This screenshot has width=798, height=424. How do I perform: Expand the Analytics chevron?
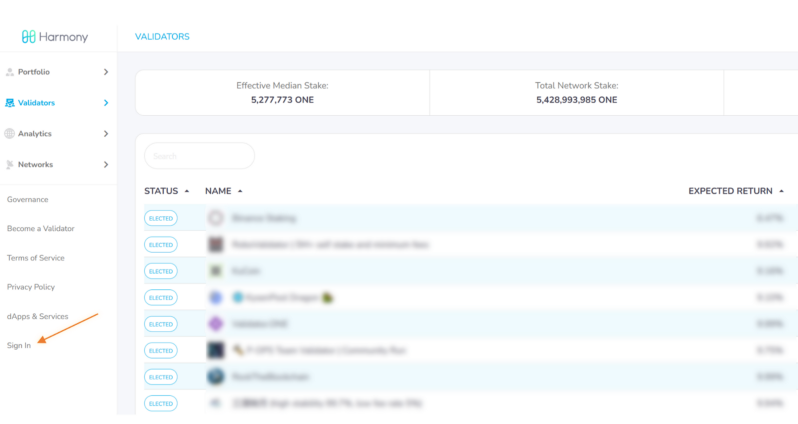click(106, 134)
